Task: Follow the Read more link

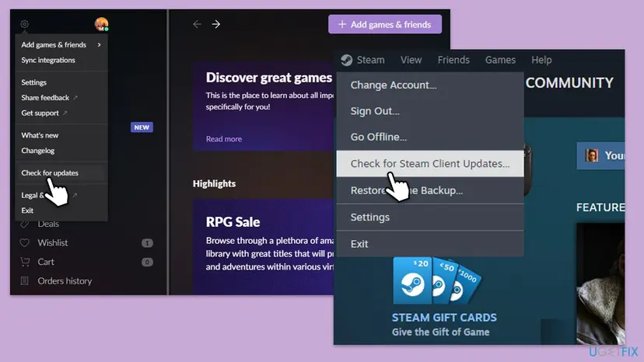Action: (x=224, y=139)
